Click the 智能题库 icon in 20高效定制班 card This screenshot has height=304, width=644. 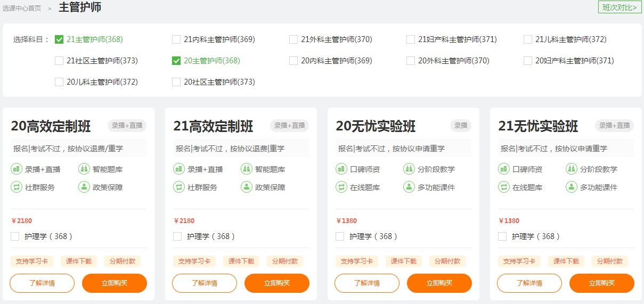(x=84, y=169)
